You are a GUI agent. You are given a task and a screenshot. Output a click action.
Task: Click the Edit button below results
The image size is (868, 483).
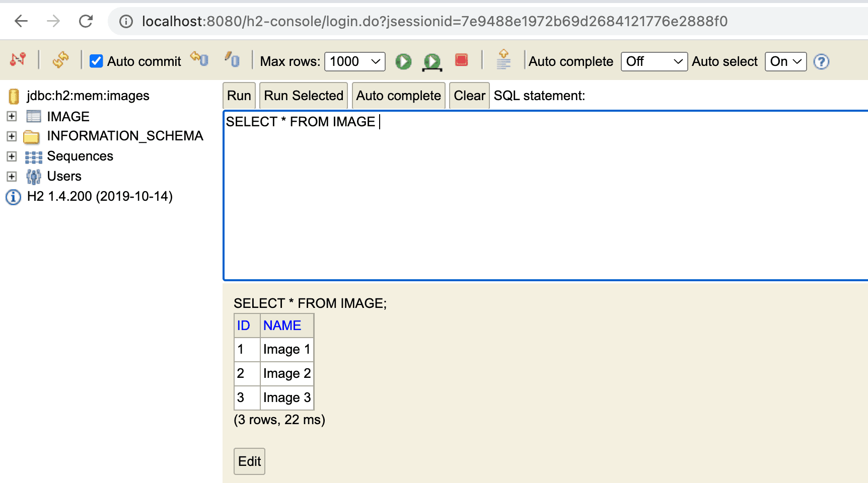click(249, 461)
